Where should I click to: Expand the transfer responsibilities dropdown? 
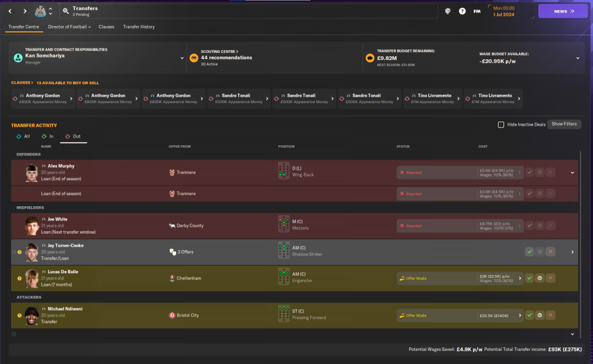pos(182,58)
